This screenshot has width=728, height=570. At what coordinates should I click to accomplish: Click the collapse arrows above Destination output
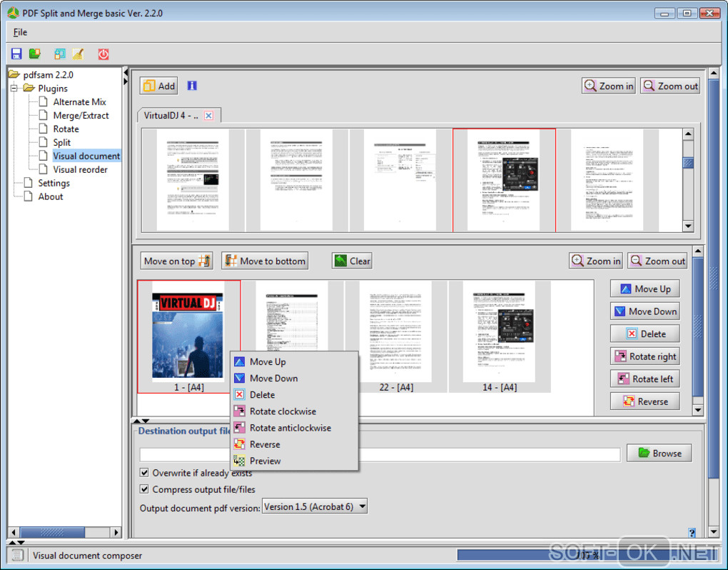click(141, 421)
